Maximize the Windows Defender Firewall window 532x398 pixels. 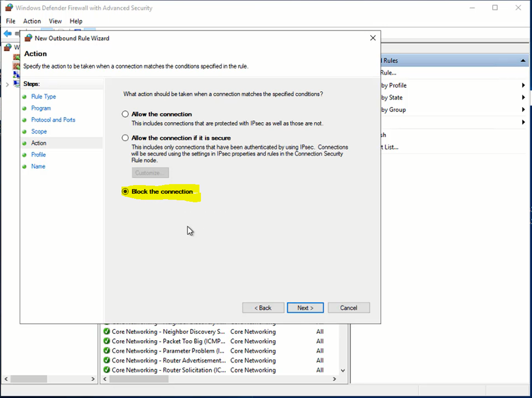point(495,8)
